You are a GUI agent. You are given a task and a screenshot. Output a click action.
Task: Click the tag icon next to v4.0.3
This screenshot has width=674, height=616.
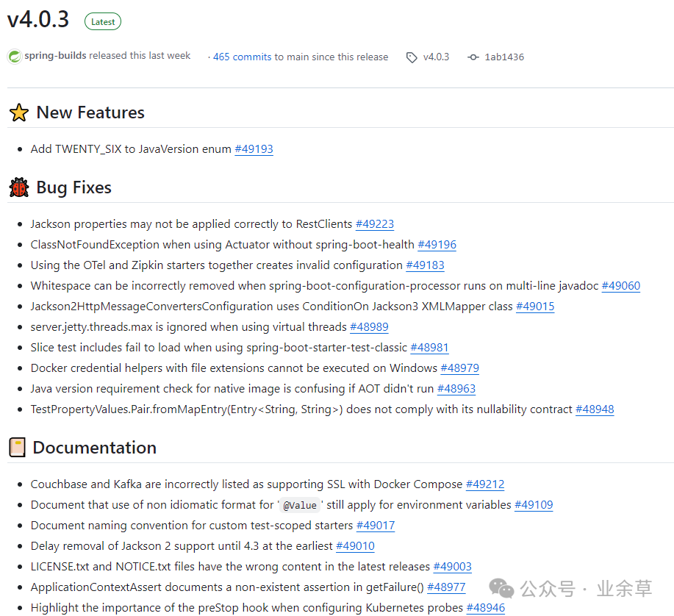click(412, 57)
